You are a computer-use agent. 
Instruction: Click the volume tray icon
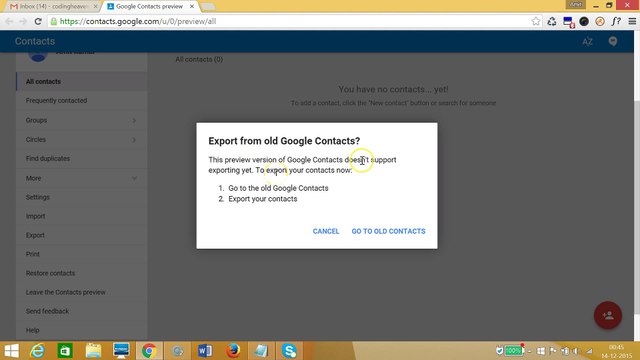(x=576, y=351)
